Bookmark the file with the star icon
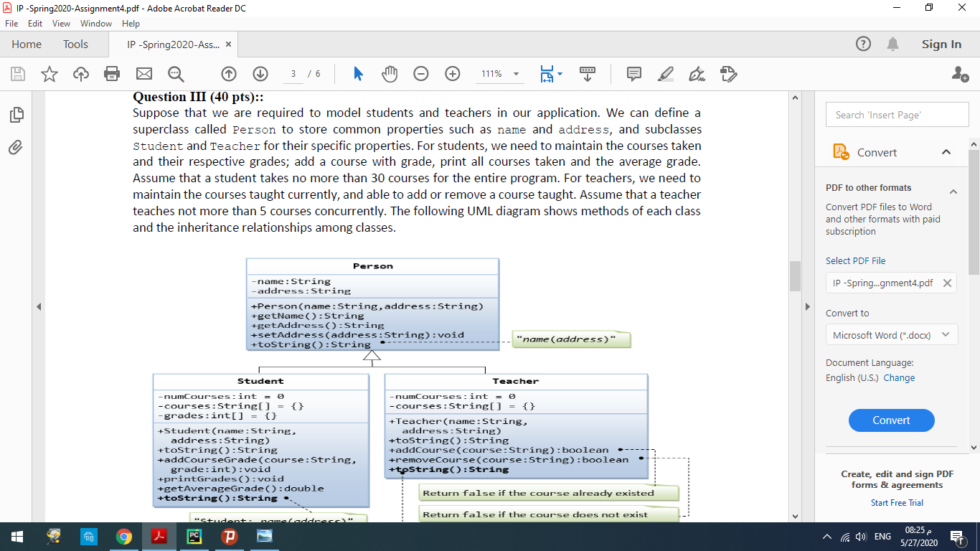Viewport: 980px width, 551px height. (50, 74)
